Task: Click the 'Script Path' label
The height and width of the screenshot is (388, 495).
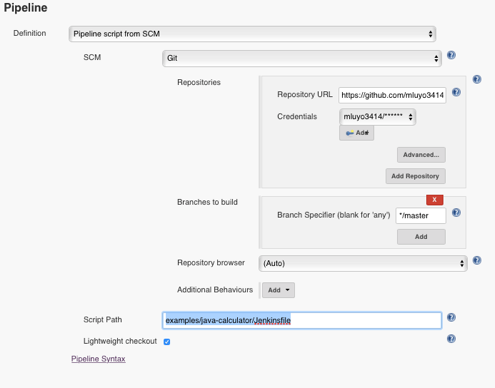Action: [x=103, y=320]
